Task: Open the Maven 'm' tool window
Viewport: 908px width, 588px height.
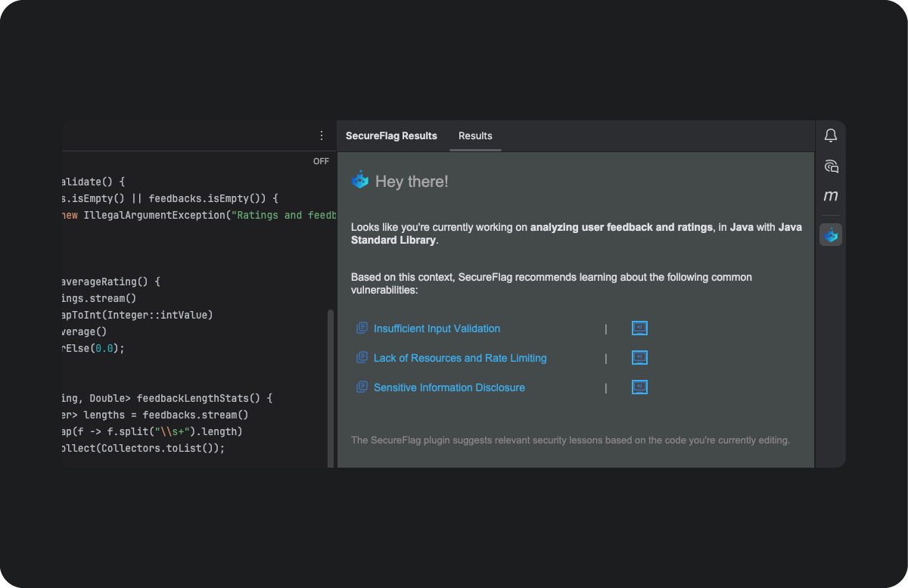Action: point(831,196)
